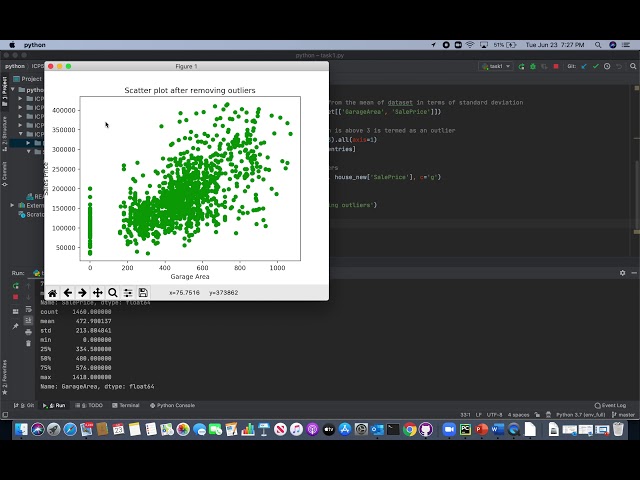Activate the pan/move axes tool
The height and width of the screenshot is (480, 640).
tap(98, 293)
